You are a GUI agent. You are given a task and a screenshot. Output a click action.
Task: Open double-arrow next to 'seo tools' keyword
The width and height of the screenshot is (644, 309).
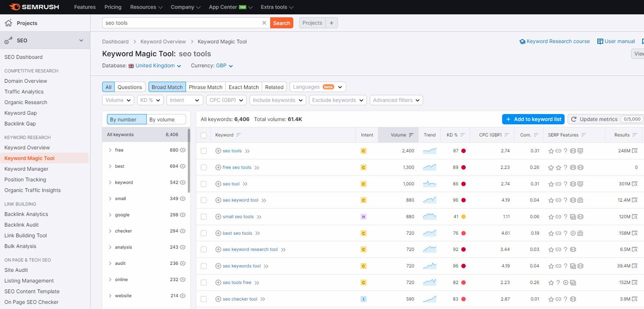247,151
